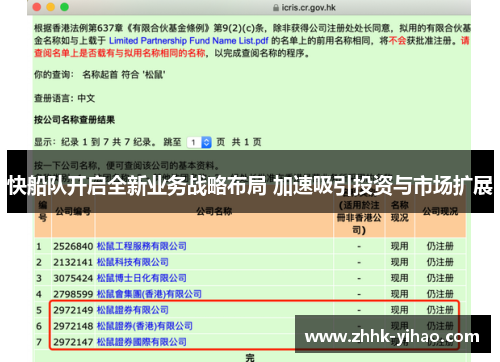Click the 公司名称 column header
This screenshot has width=500, height=362.
(214, 211)
